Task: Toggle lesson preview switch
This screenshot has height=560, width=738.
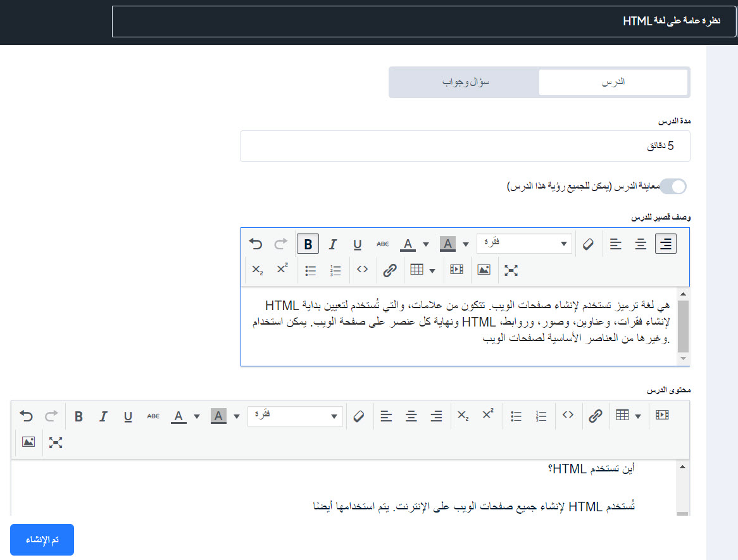Action: point(673,186)
